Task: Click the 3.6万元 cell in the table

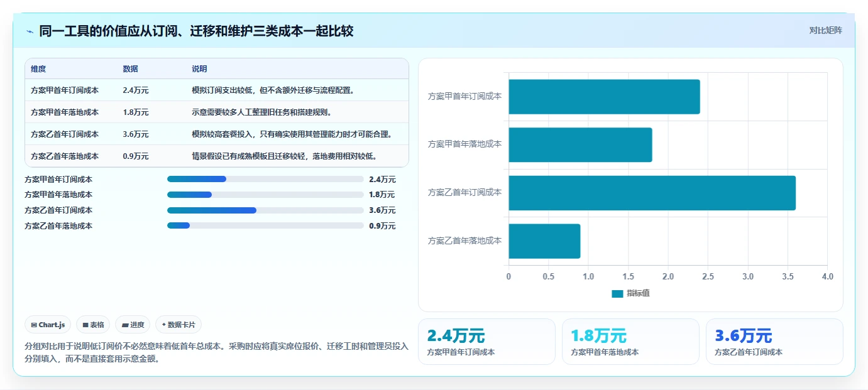Action: pos(136,134)
